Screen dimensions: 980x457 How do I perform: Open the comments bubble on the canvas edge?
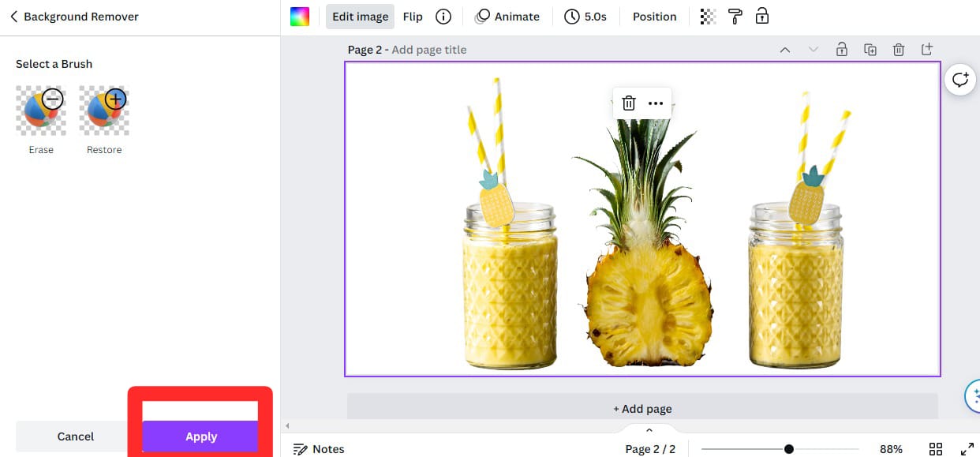pos(960,79)
